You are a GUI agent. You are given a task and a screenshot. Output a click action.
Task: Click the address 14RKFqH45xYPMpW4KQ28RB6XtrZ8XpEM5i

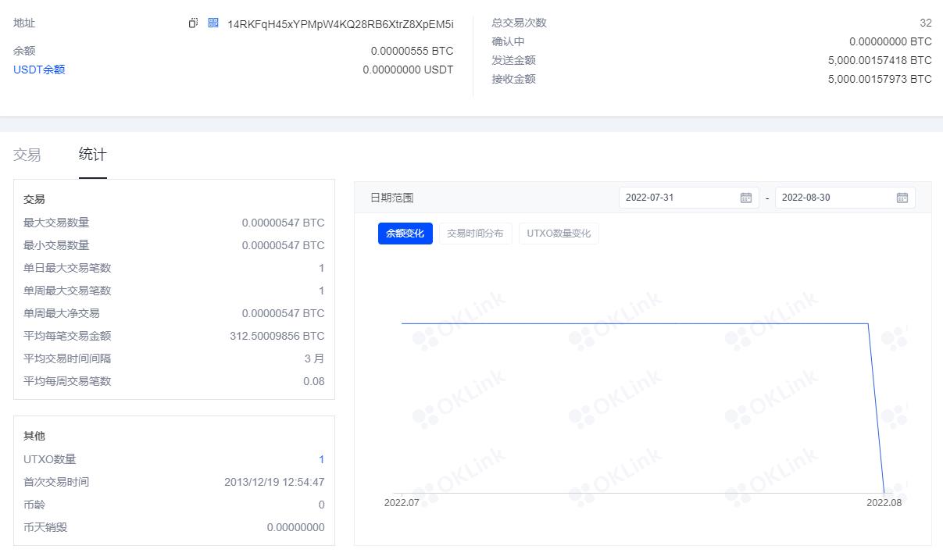click(x=339, y=23)
